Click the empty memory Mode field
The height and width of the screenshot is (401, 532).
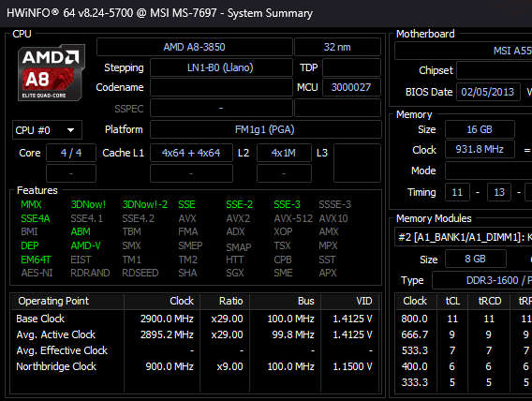tap(489, 171)
